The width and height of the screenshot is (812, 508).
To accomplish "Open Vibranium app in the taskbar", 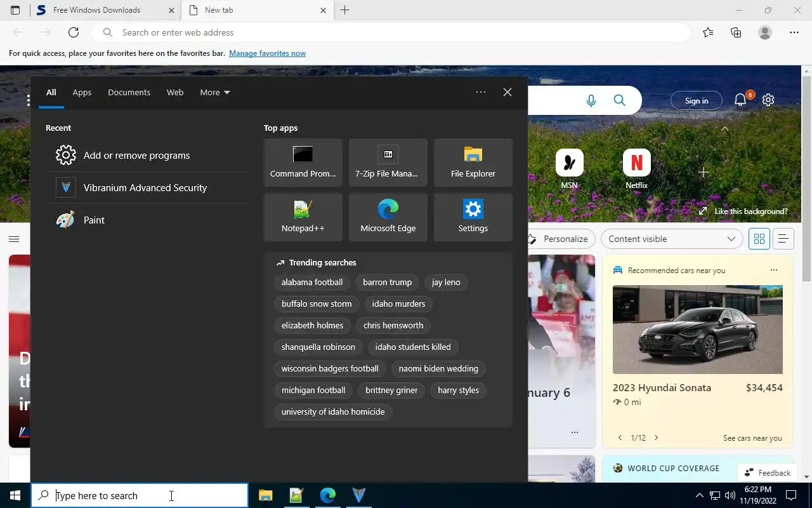I will pos(358,495).
